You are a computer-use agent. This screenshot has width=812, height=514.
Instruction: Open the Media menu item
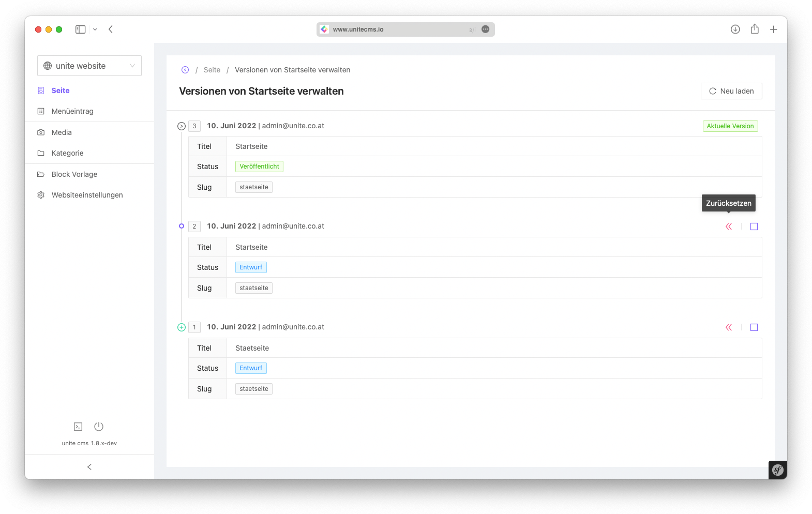coord(89,132)
